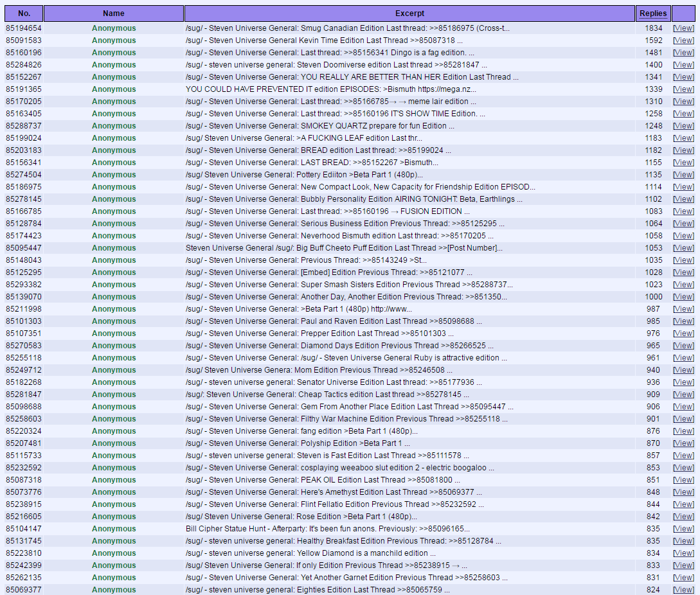Open View link for thread 85182268

coord(683,382)
